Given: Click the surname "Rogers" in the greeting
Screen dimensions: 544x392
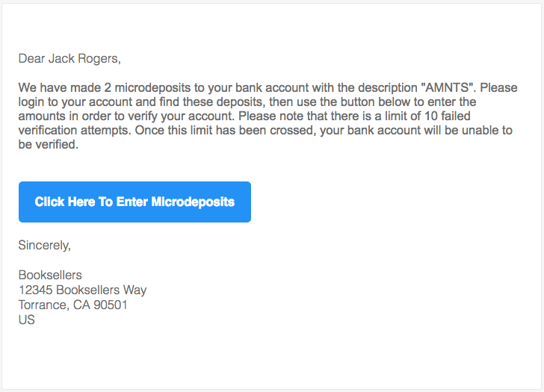Looking at the screenshot, I should (99, 57).
